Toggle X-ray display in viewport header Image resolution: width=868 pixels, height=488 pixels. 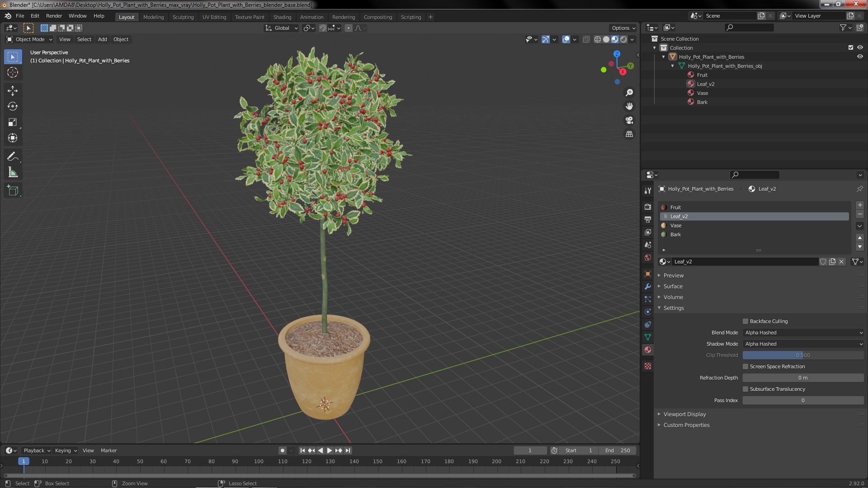(586, 39)
